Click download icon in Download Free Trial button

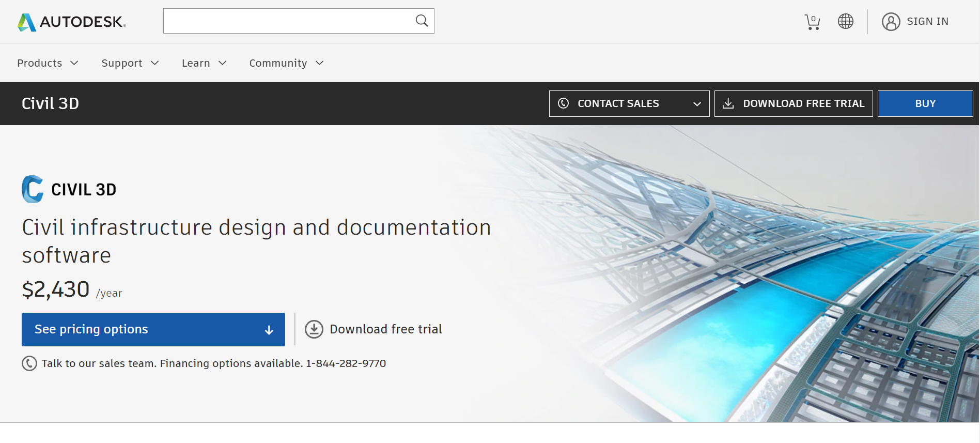[x=728, y=103]
